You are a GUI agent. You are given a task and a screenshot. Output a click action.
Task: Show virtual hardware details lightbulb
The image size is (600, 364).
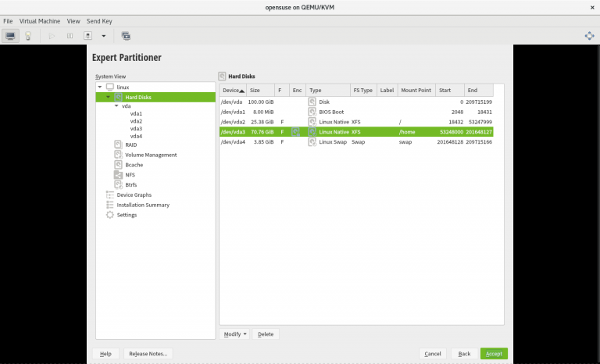(x=28, y=36)
